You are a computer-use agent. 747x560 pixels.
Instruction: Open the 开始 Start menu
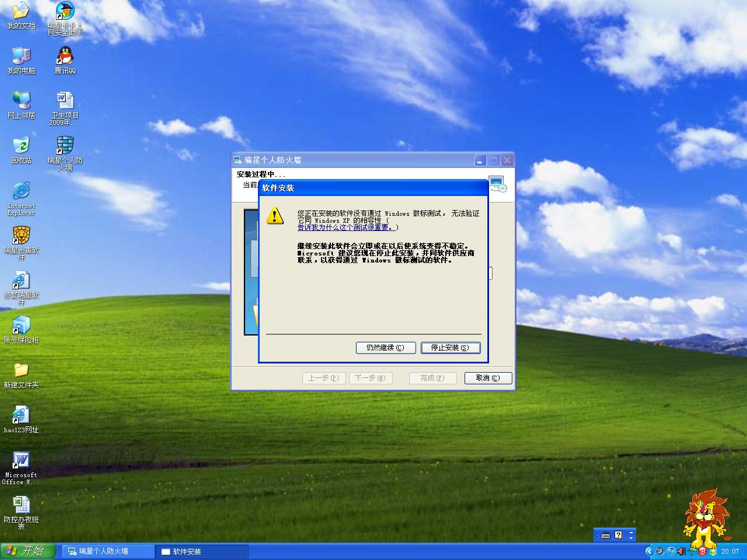(x=28, y=551)
